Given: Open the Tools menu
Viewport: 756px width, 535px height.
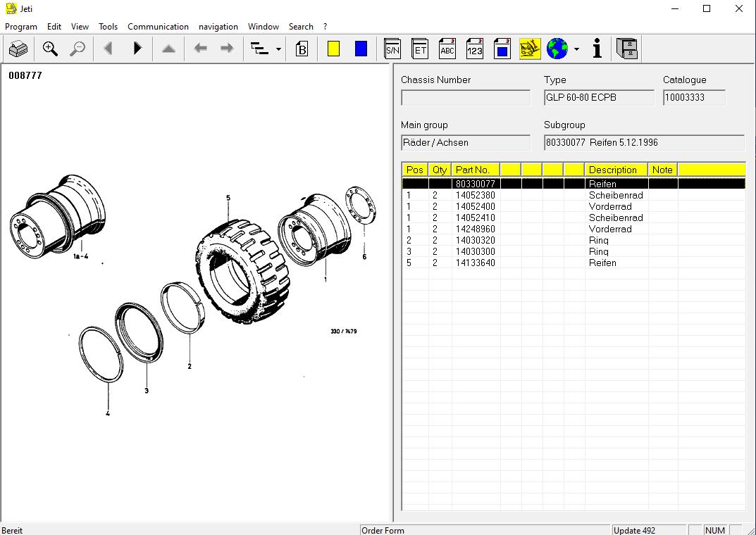Looking at the screenshot, I should coord(108,27).
